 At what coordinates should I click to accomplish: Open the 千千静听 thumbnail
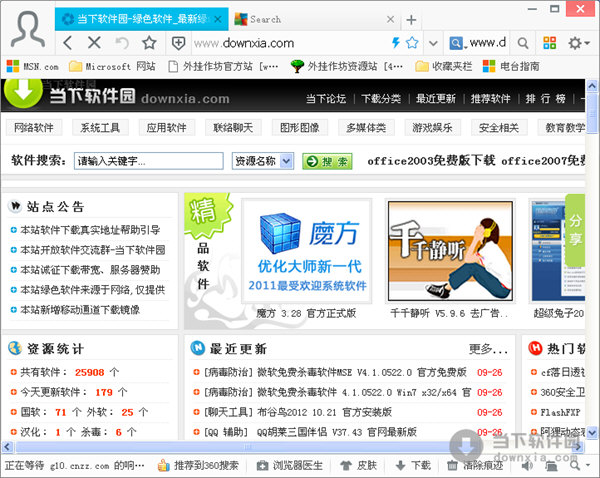450,251
